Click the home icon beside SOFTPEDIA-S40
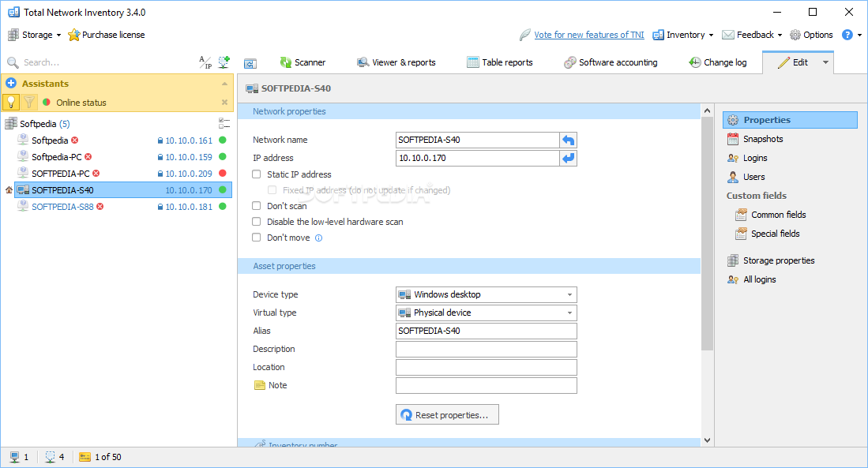The width and height of the screenshot is (868, 468). [x=9, y=190]
